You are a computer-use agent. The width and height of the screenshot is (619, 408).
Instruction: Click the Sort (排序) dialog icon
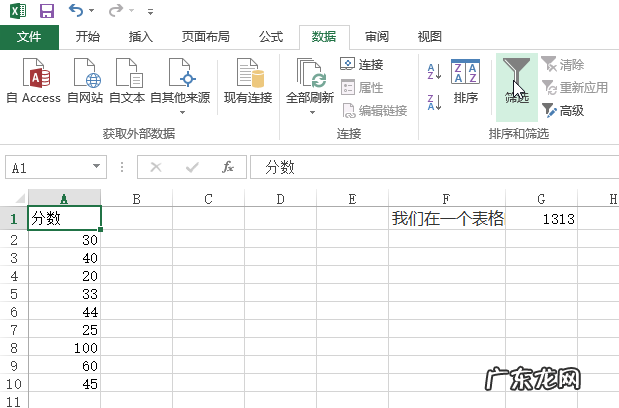coord(465,80)
